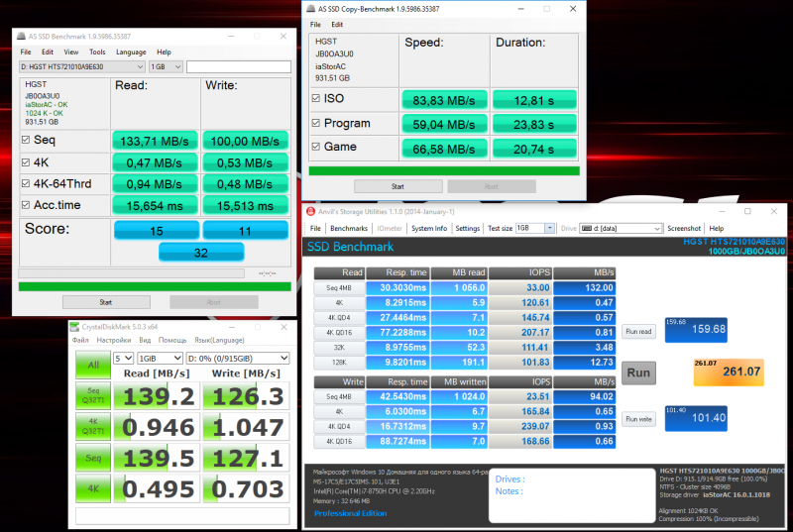Screen dimensions: 793x532
Task: Toggle the 4K checkbox in AS SSD Benchmark
Action: click(x=26, y=162)
